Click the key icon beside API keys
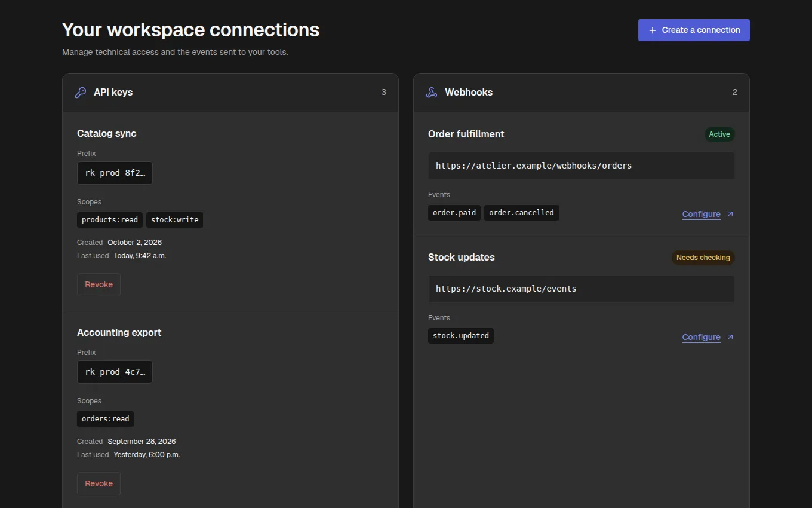This screenshot has width=812, height=508. point(80,93)
